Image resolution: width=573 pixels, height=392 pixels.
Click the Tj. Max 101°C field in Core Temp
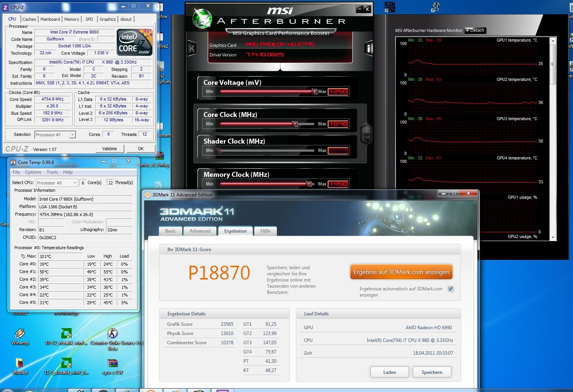(60, 256)
